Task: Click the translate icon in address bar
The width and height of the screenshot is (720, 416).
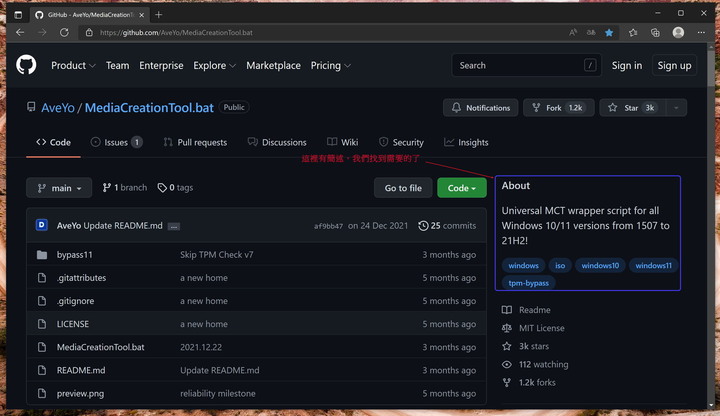Action: (591, 33)
